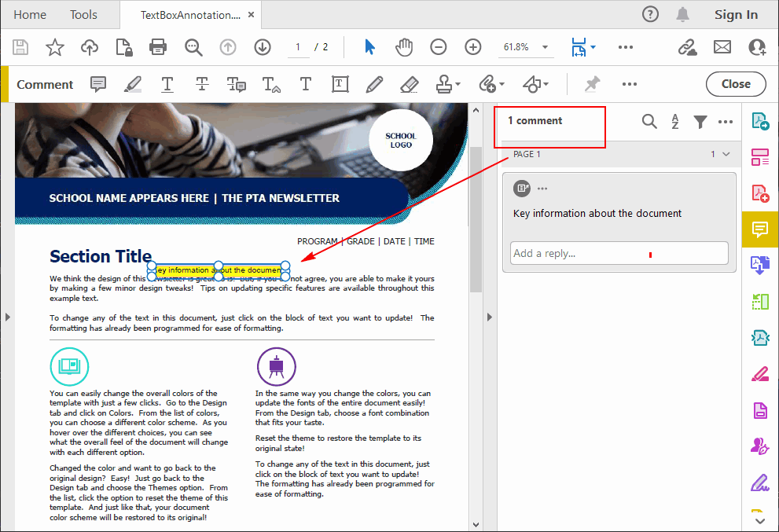The width and height of the screenshot is (779, 532).
Task: Click the Add a reply field
Action: tap(619, 252)
